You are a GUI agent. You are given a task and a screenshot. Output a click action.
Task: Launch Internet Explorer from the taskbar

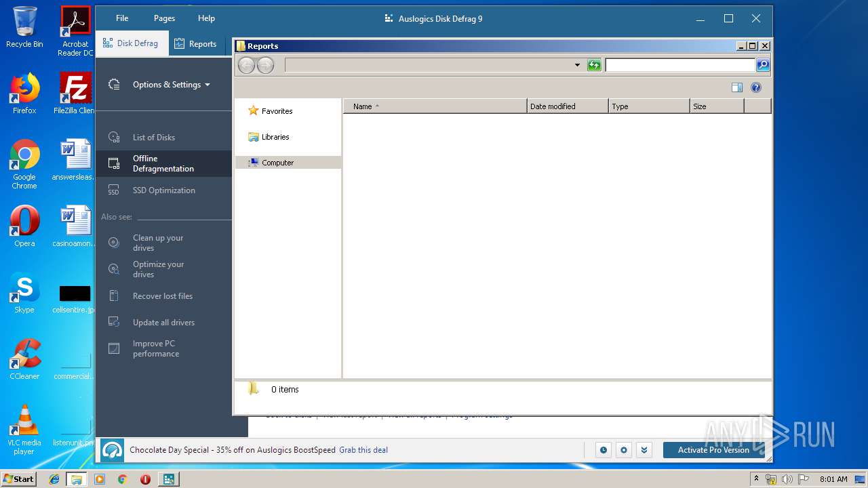pyautogui.click(x=55, y=479)
